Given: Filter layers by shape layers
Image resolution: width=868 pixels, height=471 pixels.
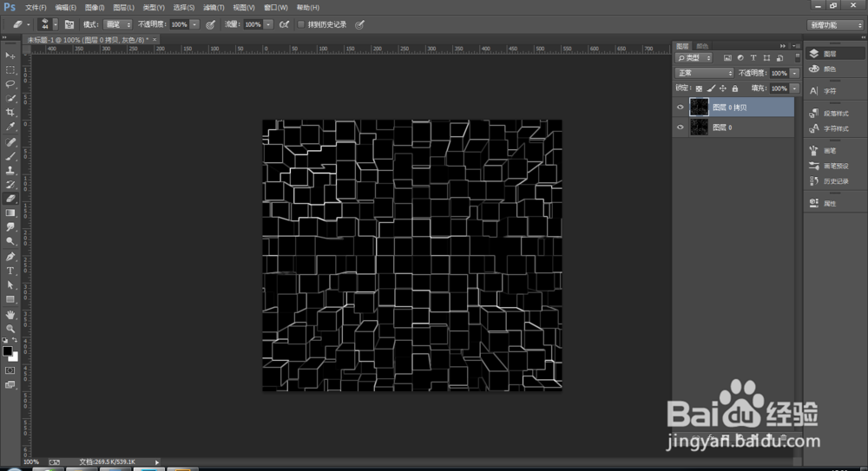Looking at the screenshot, I should 766,57.
